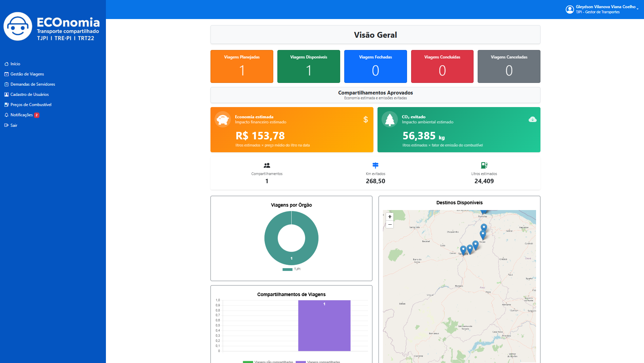This screenshot has width=644, height=363.
Task: Click the R$ 153,78 value
Action: pos(260,136)
